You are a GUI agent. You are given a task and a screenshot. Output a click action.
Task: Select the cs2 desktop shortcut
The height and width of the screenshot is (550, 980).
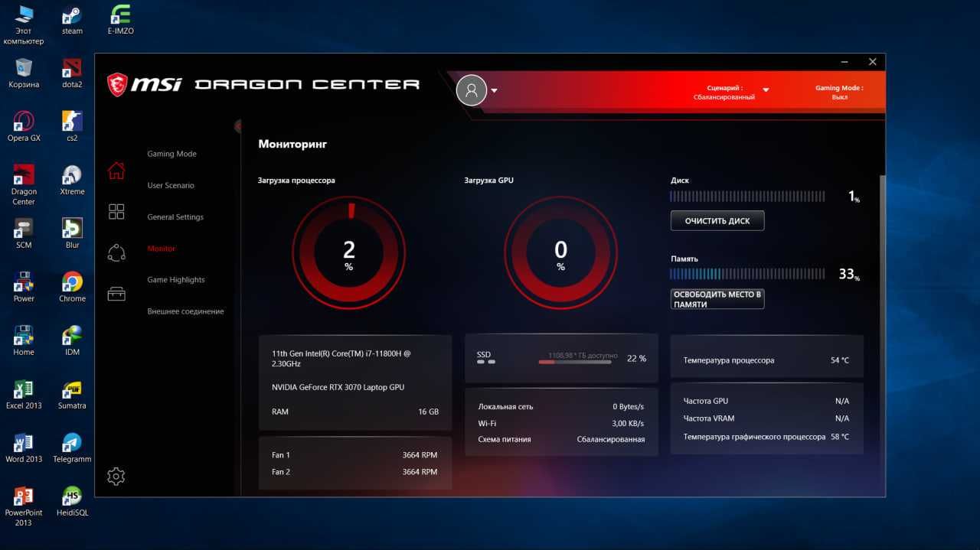72,127
